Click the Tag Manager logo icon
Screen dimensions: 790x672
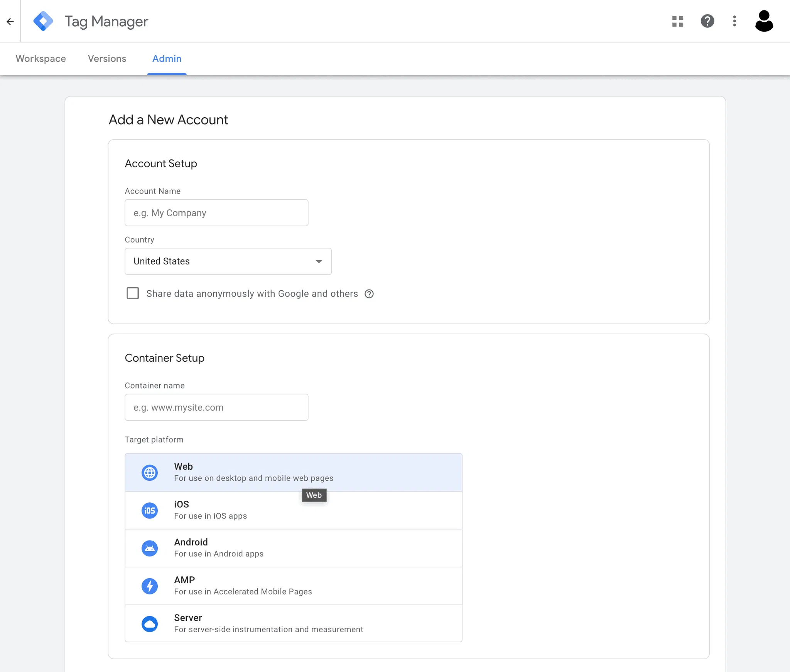pos(43,21)
